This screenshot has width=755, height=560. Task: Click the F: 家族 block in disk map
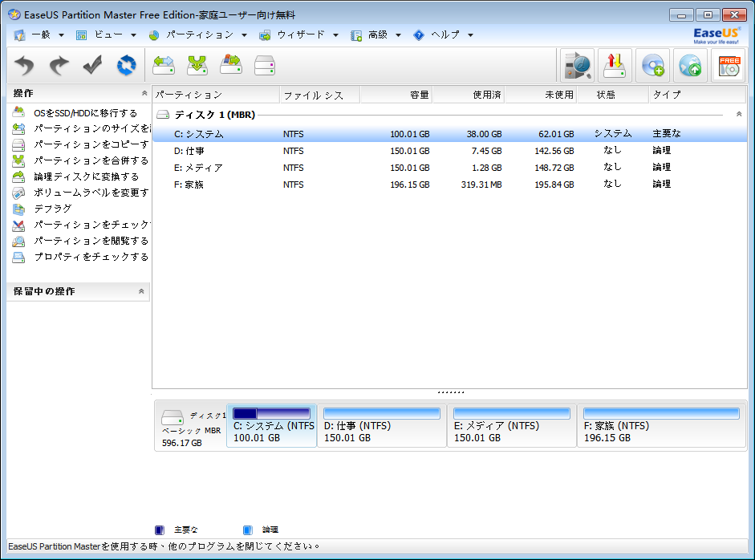coord(661,426)
